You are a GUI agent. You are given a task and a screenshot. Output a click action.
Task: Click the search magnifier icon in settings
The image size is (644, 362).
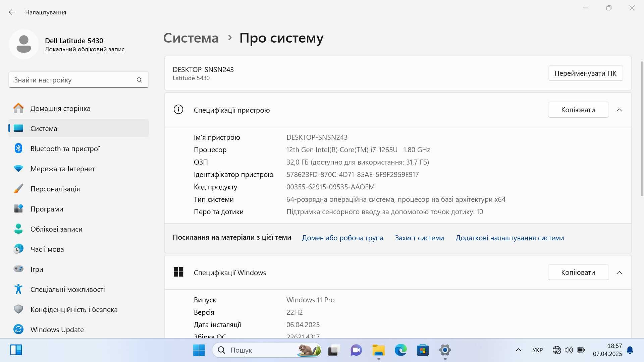140,80
